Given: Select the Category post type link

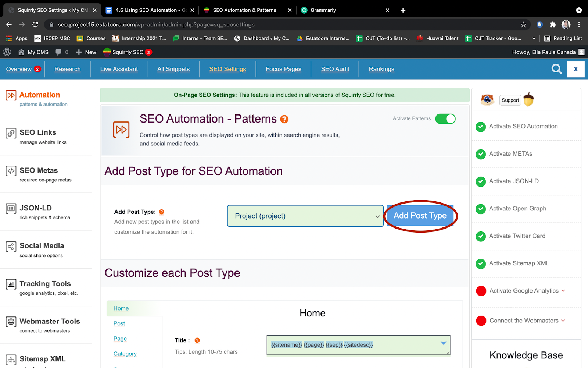Looking at the screenshot, I should (125, 354).
